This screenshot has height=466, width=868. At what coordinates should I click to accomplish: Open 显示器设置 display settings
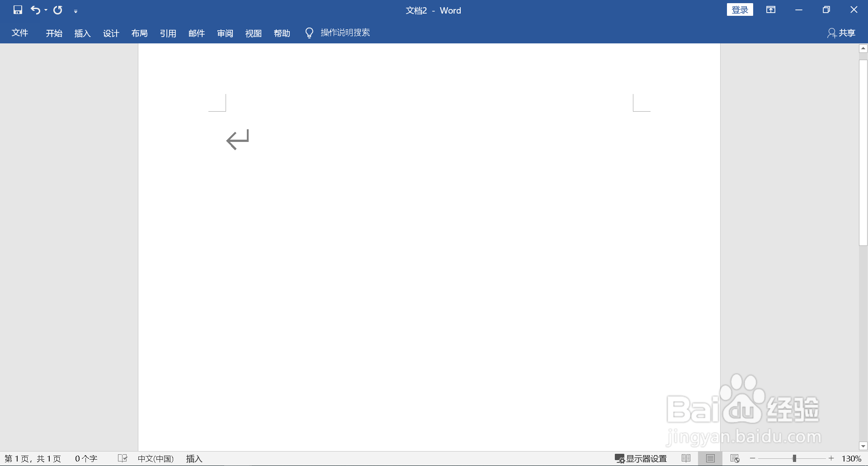click(x=641, y=459)
